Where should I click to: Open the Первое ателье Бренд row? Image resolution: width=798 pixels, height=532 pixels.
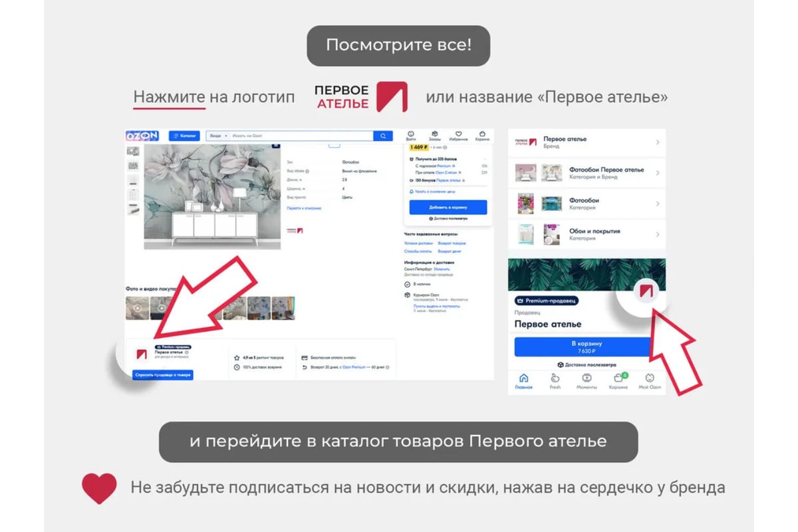[x=587, y=142]
